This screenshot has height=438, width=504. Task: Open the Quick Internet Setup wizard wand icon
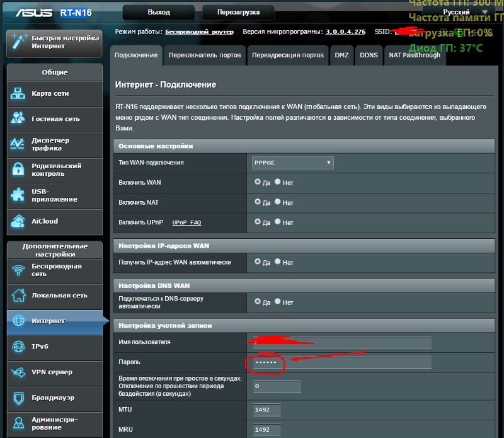click(x=19, y=42)
